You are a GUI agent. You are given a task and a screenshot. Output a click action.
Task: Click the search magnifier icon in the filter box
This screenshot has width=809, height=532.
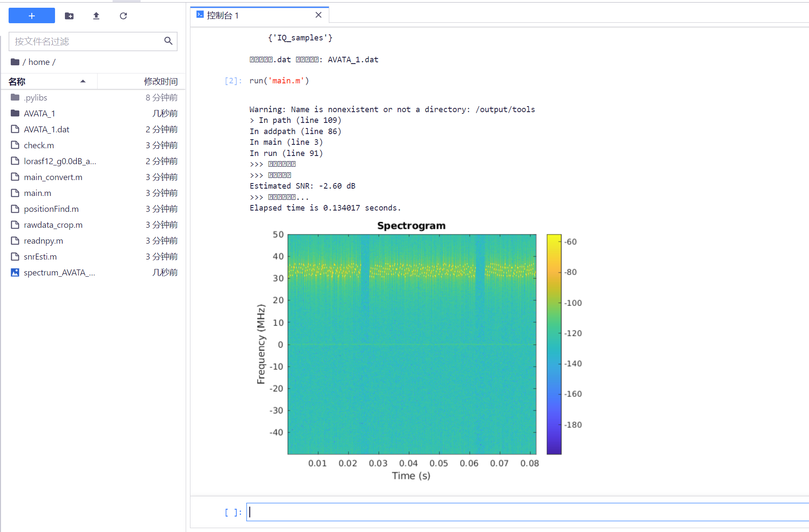pos(168,41)
